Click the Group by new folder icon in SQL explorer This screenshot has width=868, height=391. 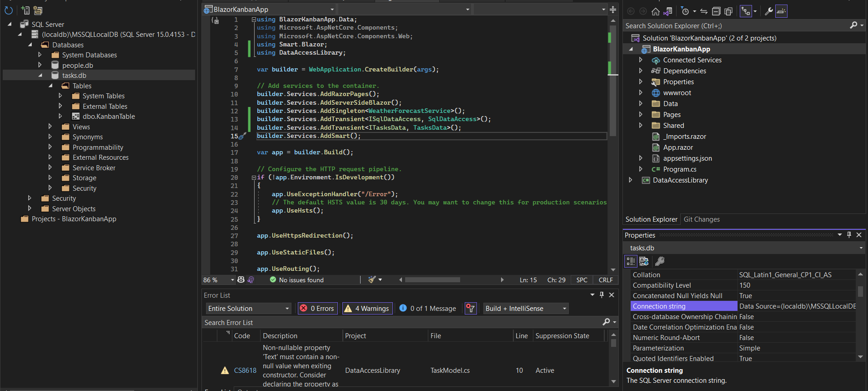point(38,10)
